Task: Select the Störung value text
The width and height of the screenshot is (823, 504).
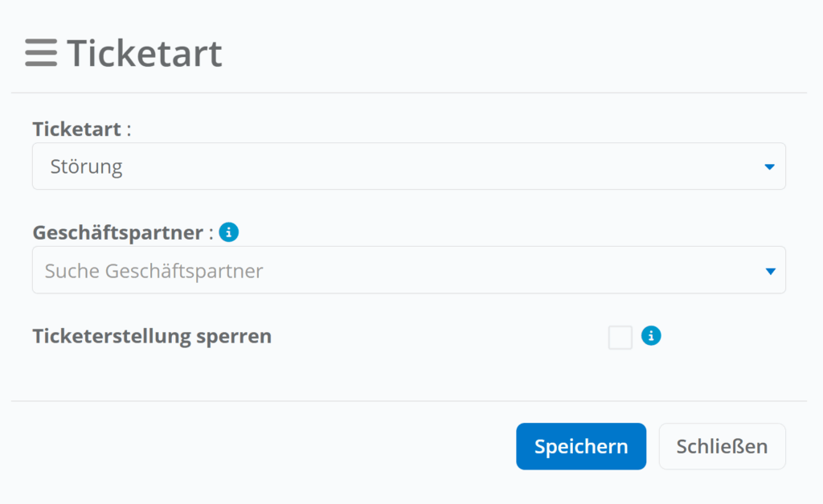Action: coord(86,167)
